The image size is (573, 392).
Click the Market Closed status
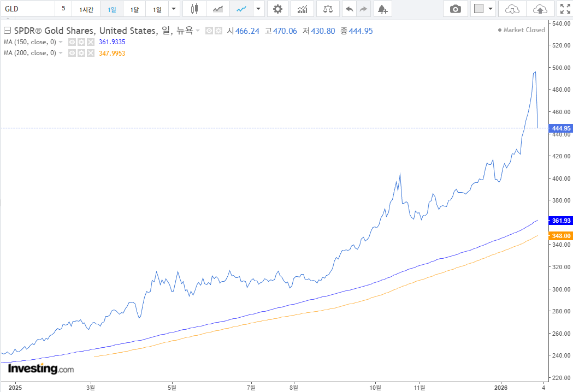coord(521,30)
